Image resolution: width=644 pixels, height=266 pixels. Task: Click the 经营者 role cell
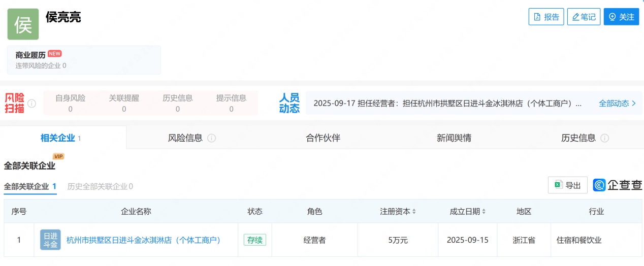314,240
